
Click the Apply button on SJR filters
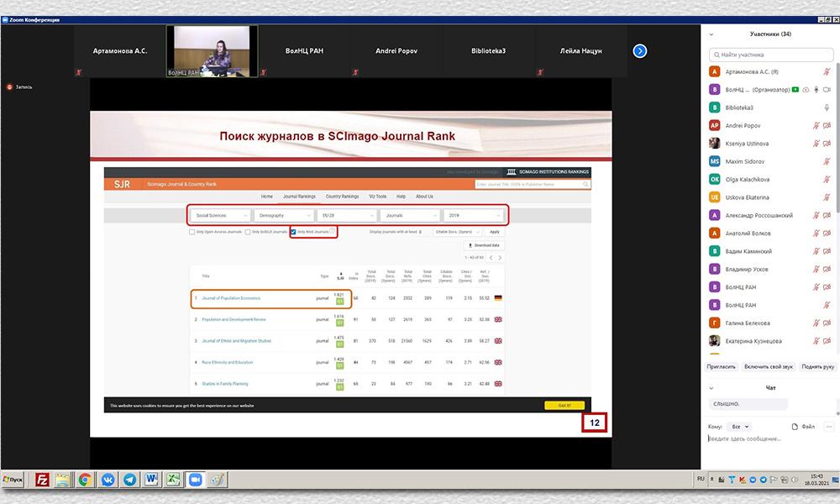click(495, 232)
